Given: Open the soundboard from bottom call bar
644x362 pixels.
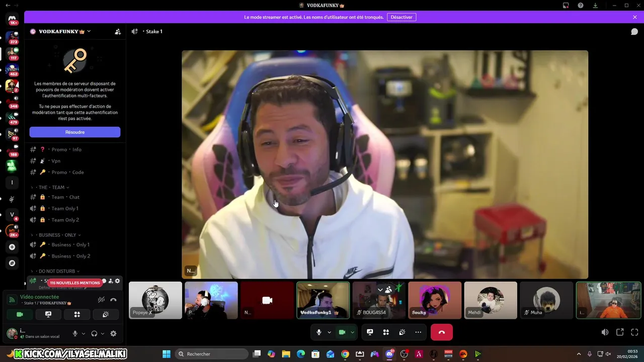Looking at the screenshot, I should coord(402,332).
